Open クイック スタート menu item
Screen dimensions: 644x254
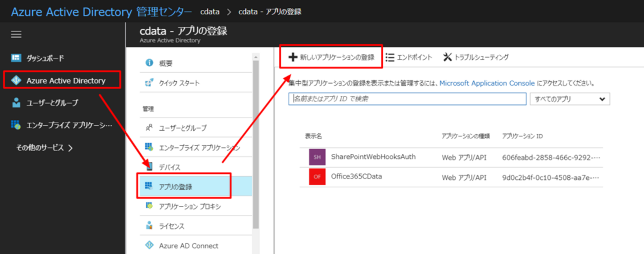[179, 83]
